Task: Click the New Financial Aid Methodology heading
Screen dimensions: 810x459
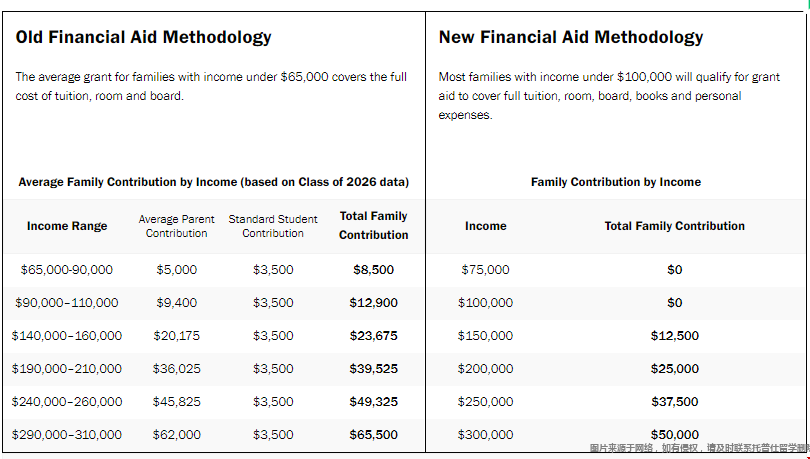Action: tap(571, 38)
